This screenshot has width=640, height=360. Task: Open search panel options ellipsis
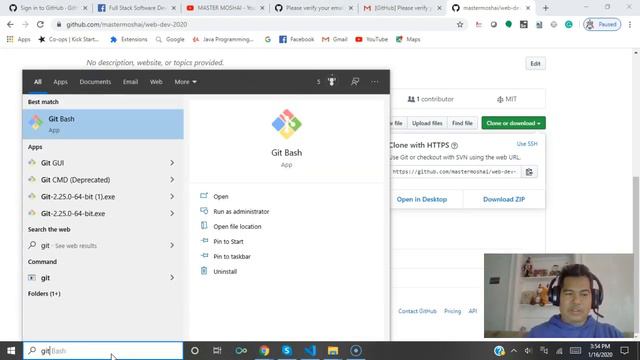(x=374, y=82)
